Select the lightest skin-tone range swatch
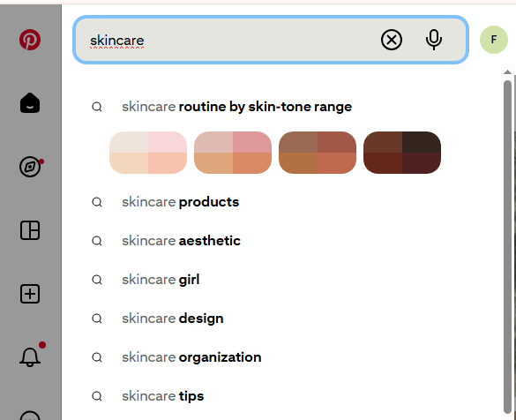 point(148,153)
